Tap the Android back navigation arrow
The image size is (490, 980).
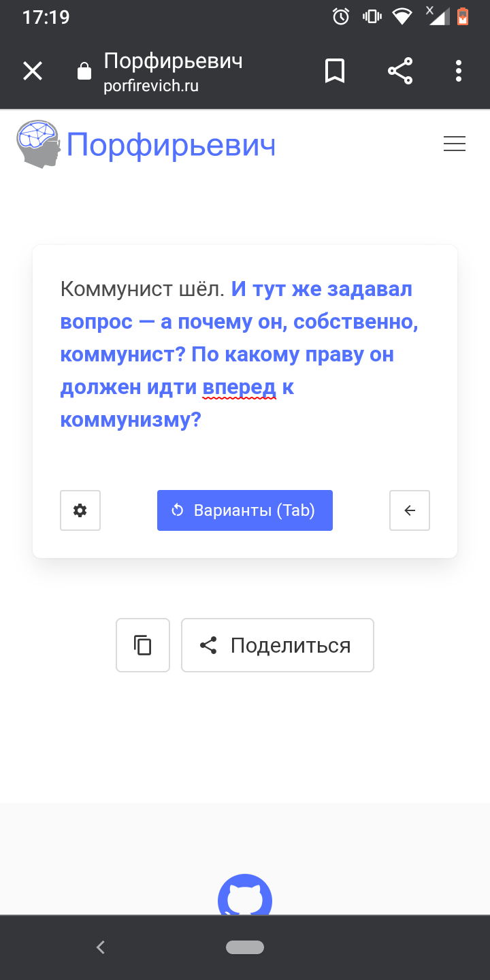tap(101, 947)
